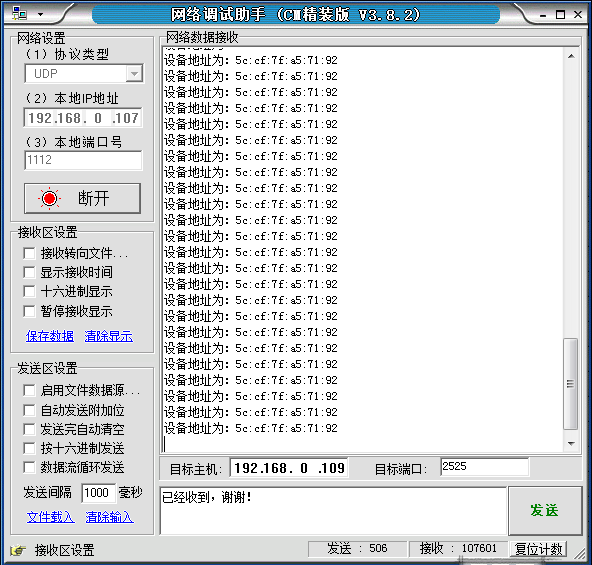Click the local port field showing 1112
The width and height of the screenshot is (592, 565).
click(83, 160)
